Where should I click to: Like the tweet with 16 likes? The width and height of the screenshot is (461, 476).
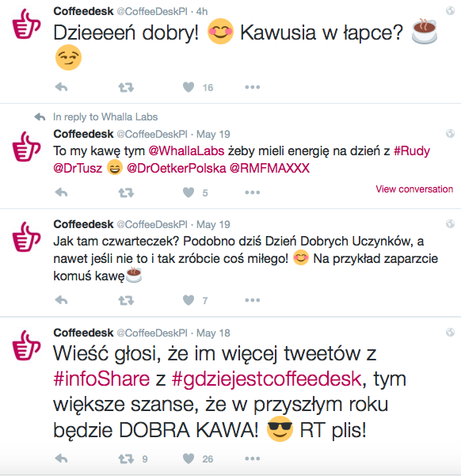pos(189,87)
